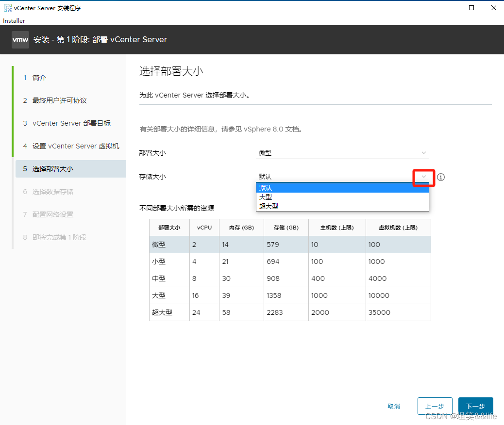Viewport: 504px width, 425px height.
Task: Click the 虚拟机数 (上限) column header
Action: click(x=398, y=228)
